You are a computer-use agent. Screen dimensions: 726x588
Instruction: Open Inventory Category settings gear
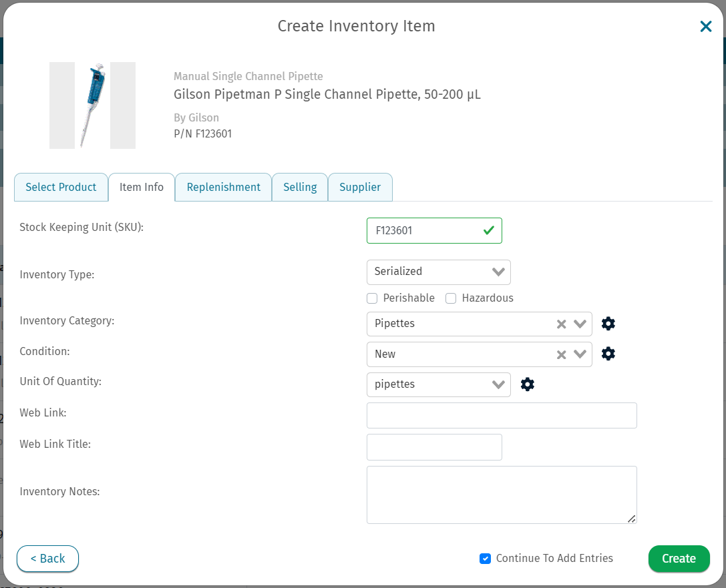pos(608,324)
